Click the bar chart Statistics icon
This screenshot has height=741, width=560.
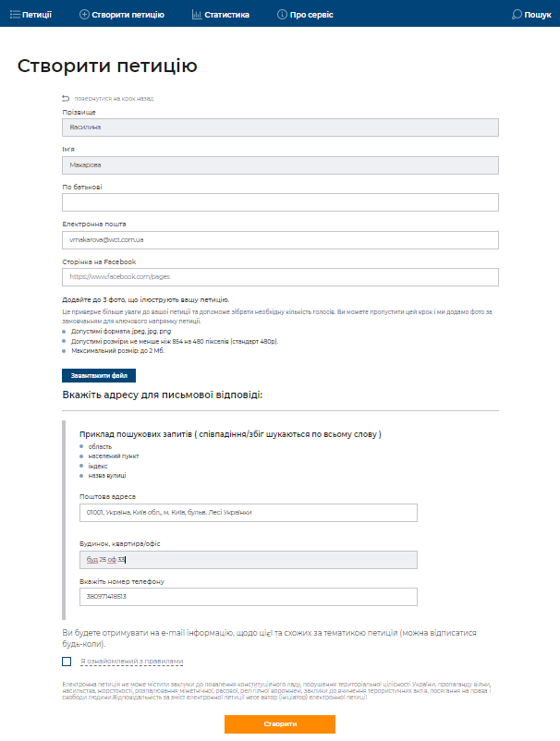tap(197, 15)
